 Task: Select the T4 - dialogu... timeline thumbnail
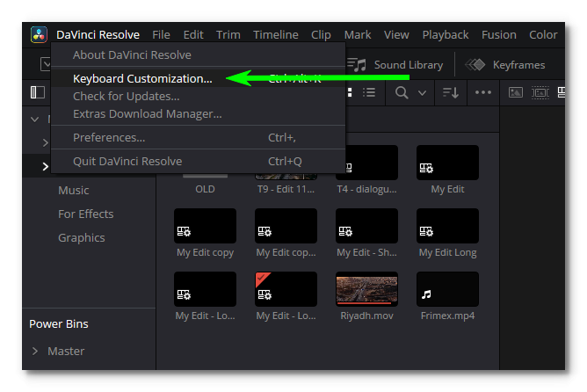coord(366,163)
